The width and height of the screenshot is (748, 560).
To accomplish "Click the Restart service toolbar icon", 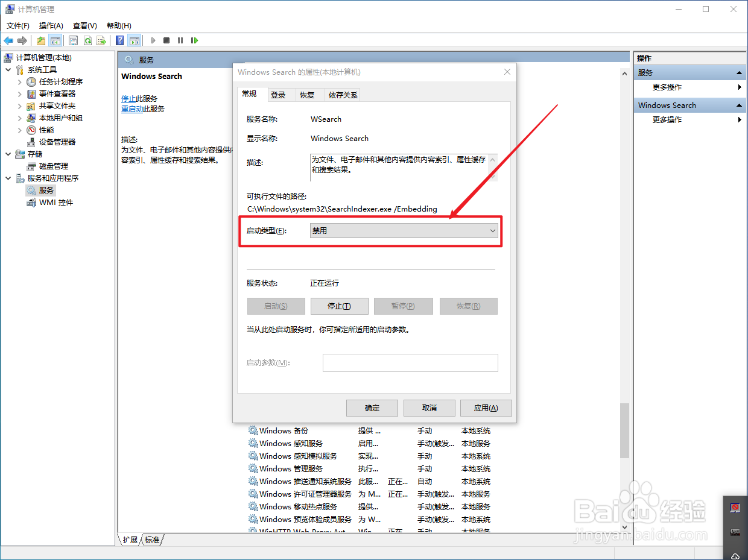I will point(194,40).
